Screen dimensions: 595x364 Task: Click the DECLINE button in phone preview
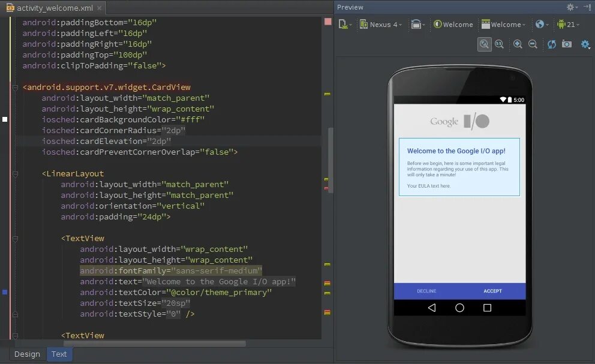click(426, 291)
